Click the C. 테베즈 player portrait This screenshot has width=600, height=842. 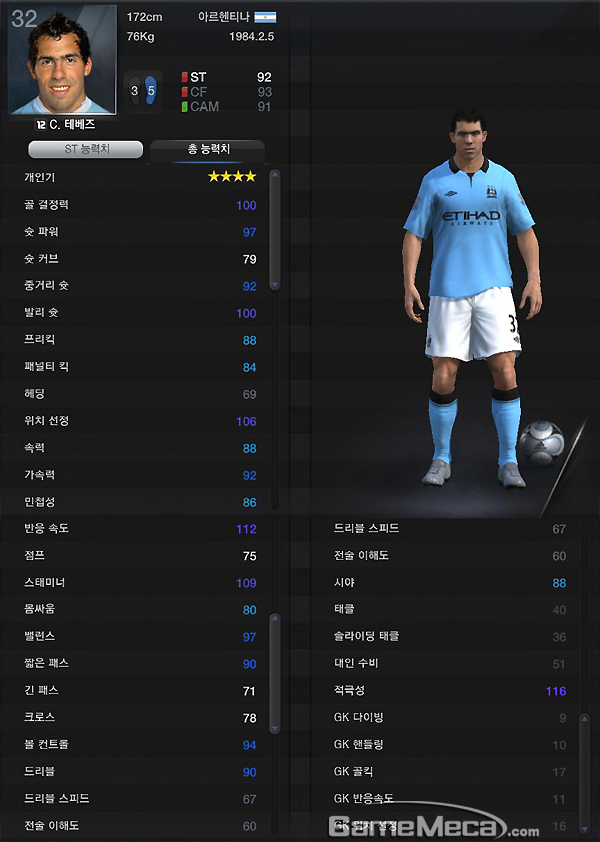pyautogui.click(x=62, y=60)
